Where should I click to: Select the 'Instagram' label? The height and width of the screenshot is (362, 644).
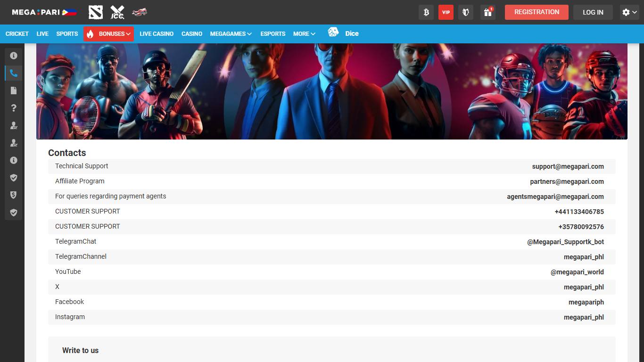pyautogui.click(x=70, y=317)
